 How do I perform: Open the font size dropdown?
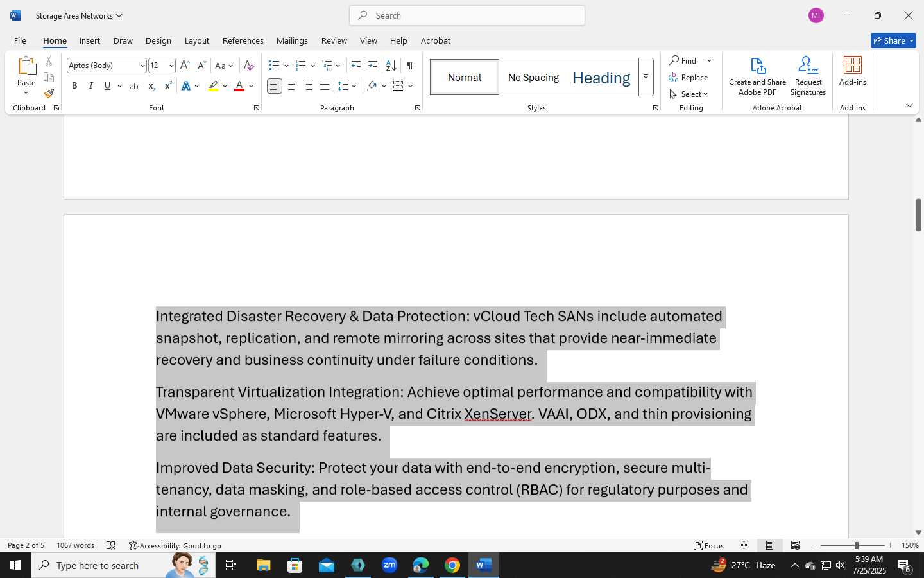pyautogui.click(x=171, y=66)
